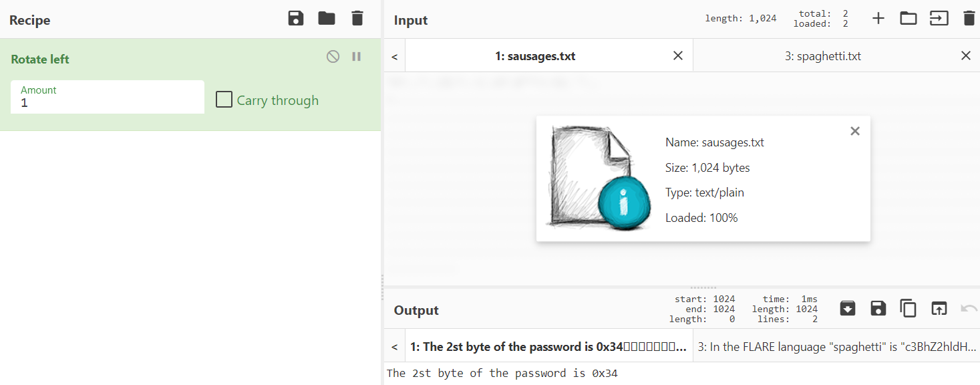Add a new input tab
The height and width of the screenshot is (385, 980).
878,19
